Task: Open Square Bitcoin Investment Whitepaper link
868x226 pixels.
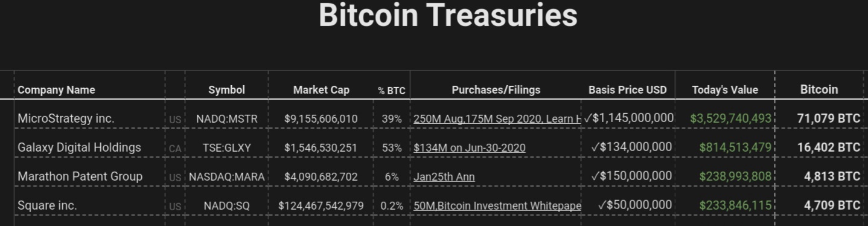Action: click(x=497, y=205)
